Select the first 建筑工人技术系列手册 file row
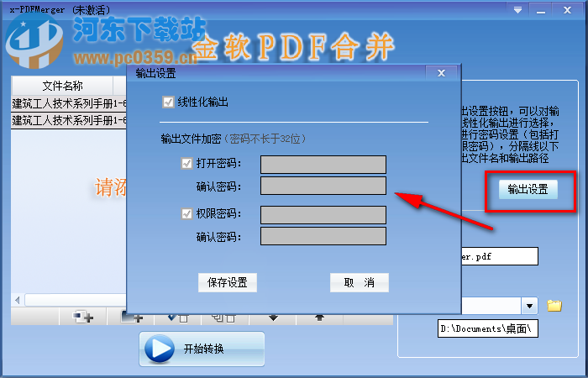588x378 pixels. click(69, 103)
